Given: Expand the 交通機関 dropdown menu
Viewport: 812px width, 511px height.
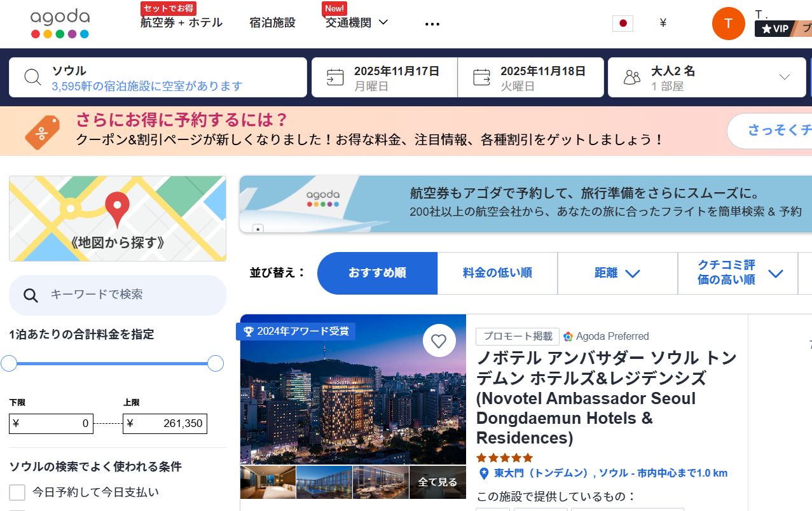Looking at the screenshot, I should 357,23.
